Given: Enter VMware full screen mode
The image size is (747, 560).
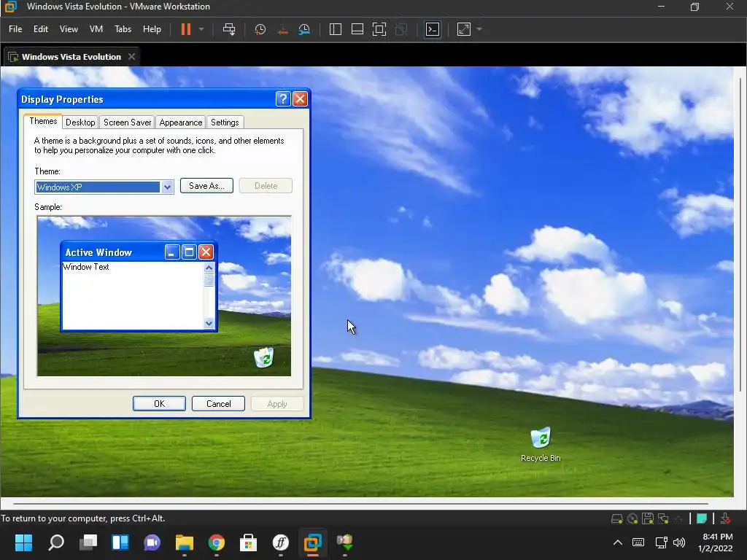Looking at the screenshot, I should (x=379, y=29).
